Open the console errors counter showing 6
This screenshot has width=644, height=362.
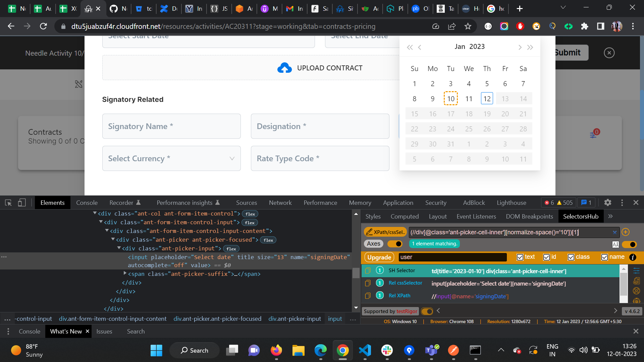(549, 202)
